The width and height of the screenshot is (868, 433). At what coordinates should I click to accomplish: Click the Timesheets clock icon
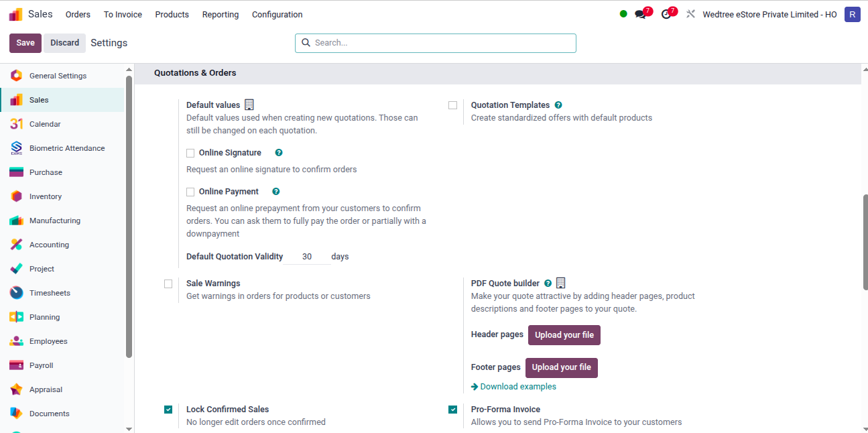click(17, 293)
